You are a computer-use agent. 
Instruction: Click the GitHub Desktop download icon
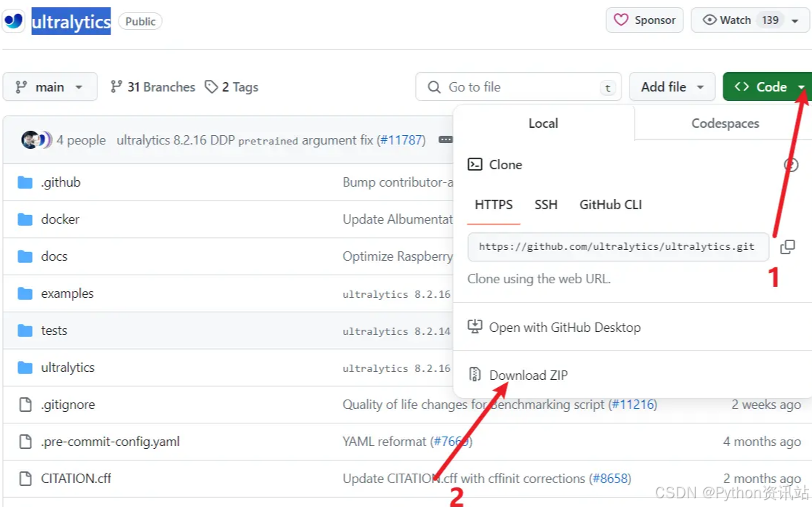tap(475, 326)
